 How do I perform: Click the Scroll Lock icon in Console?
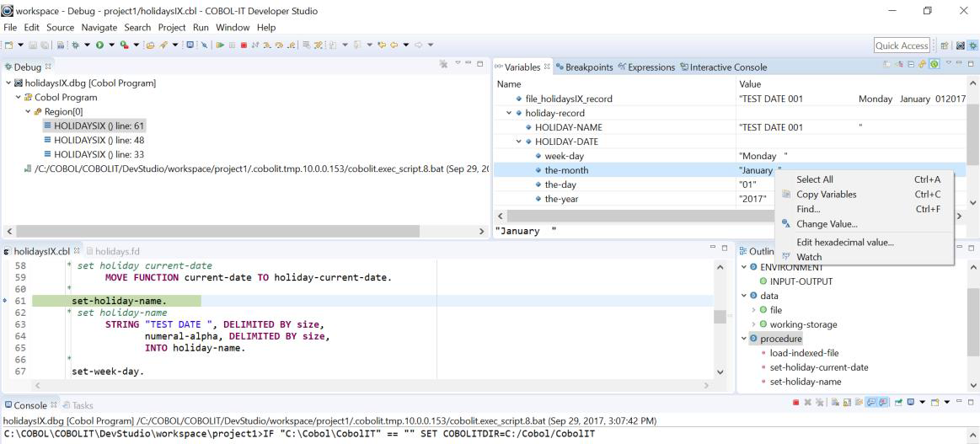point(847,402)
